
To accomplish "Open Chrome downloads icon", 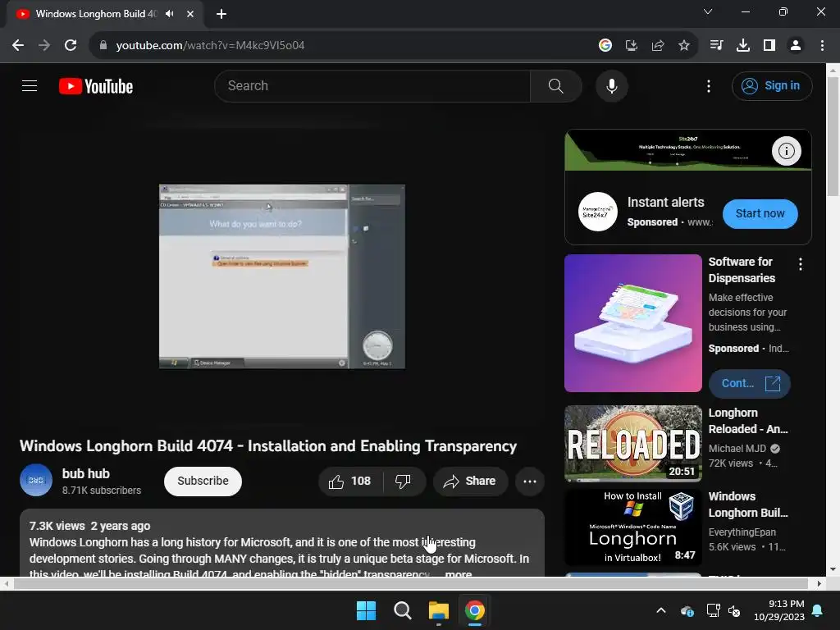I will tap(743, 46).
